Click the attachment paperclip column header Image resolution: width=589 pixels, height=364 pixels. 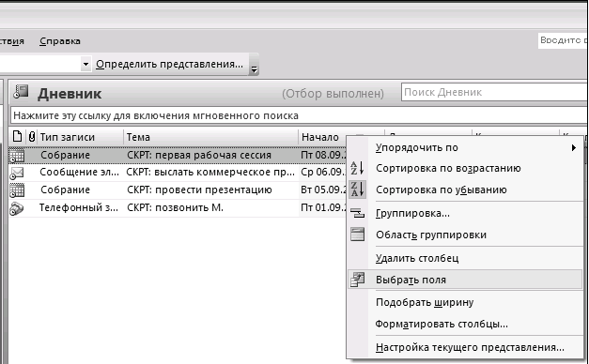point(32,137)
